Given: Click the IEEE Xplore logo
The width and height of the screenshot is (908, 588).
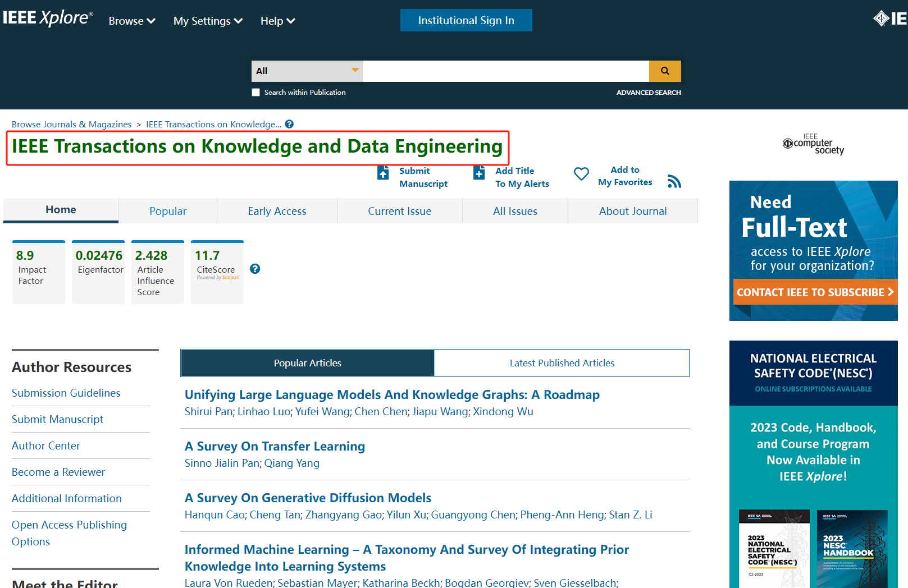Looking at the screenshot, I should click(x=48, y=18).
